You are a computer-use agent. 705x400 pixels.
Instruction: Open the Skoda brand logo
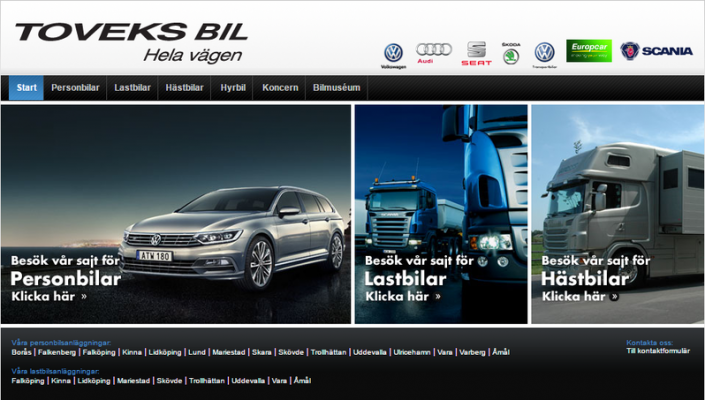coord(511,53)
